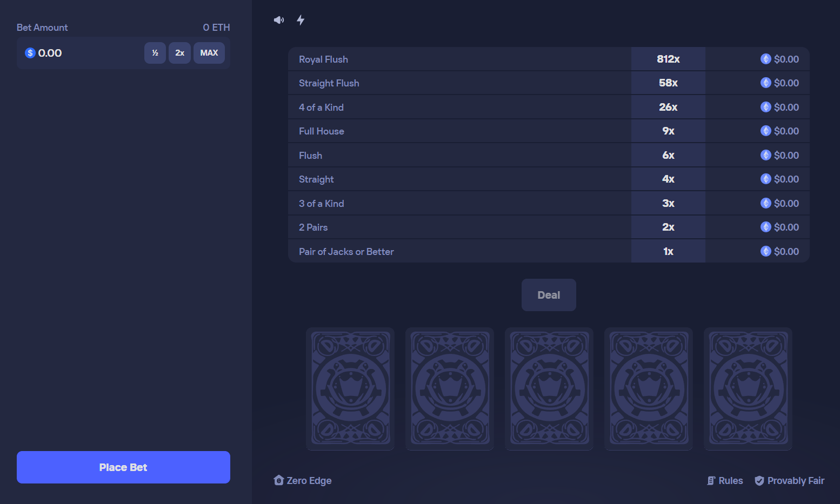The image size is (840, 504).
Task: Click the lightning bolt icon
Action: (301, 19)
